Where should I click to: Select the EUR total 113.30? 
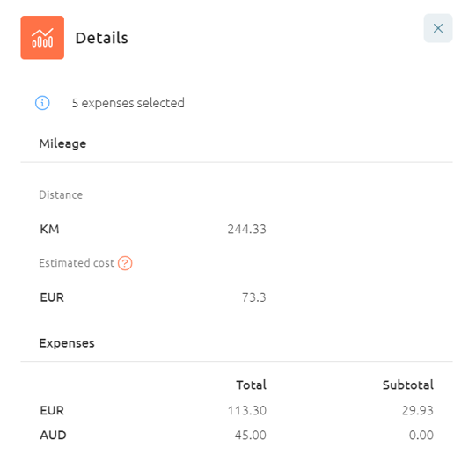tap(247, 411)
